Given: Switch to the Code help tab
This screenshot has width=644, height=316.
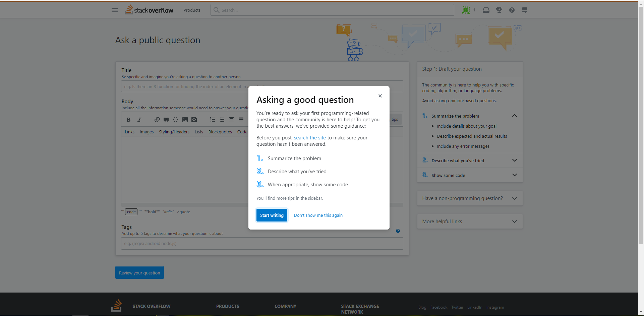Looking at the screenshot, I should (x=242, y=132).
